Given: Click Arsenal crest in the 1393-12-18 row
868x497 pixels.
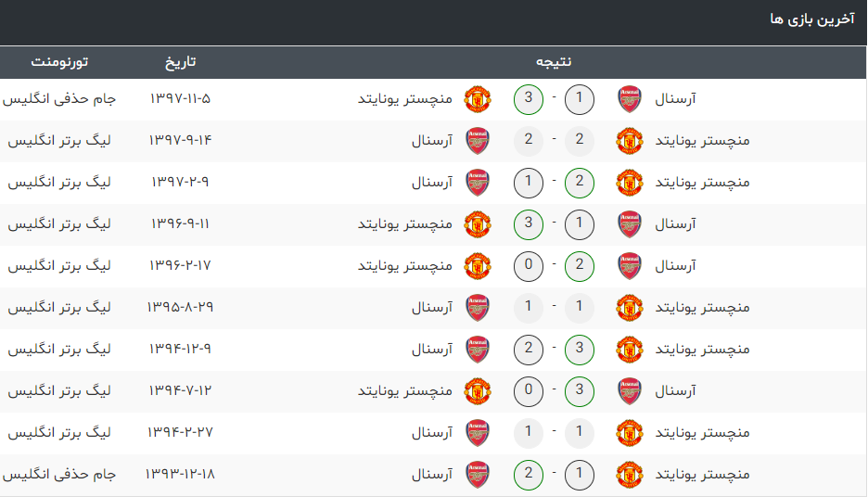Looking at the screenshot, I should pyautogui.click(x=478, y=475).
